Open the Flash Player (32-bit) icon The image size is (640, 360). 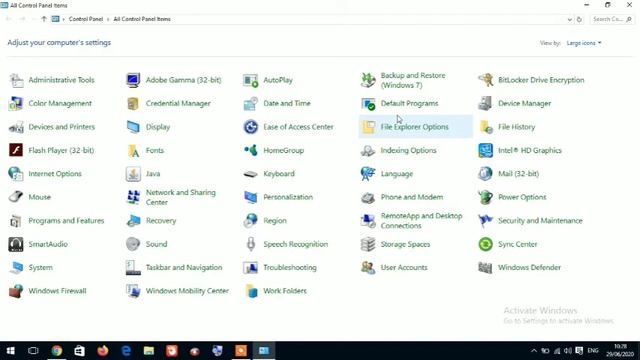(x=16, y=151)
